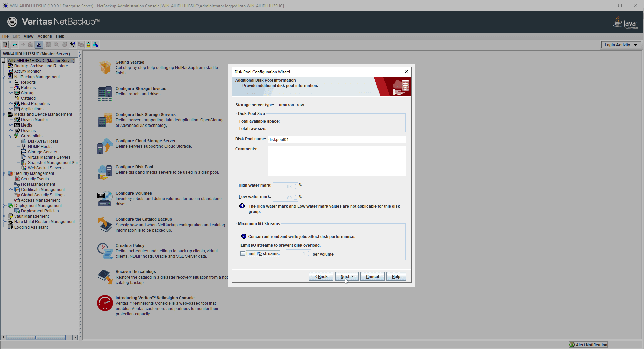Open the View menu
The height and width of the screenshot is (349, 644).
click(28, 36)
